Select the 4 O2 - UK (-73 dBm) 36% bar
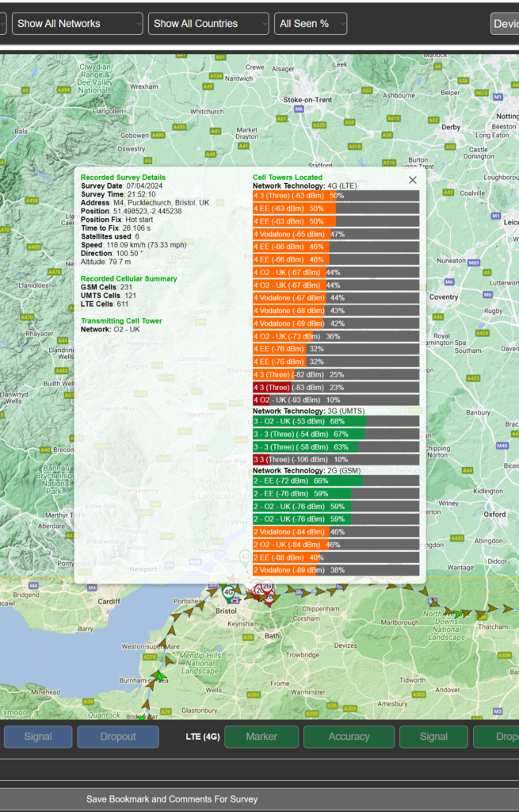 point(336,336)
